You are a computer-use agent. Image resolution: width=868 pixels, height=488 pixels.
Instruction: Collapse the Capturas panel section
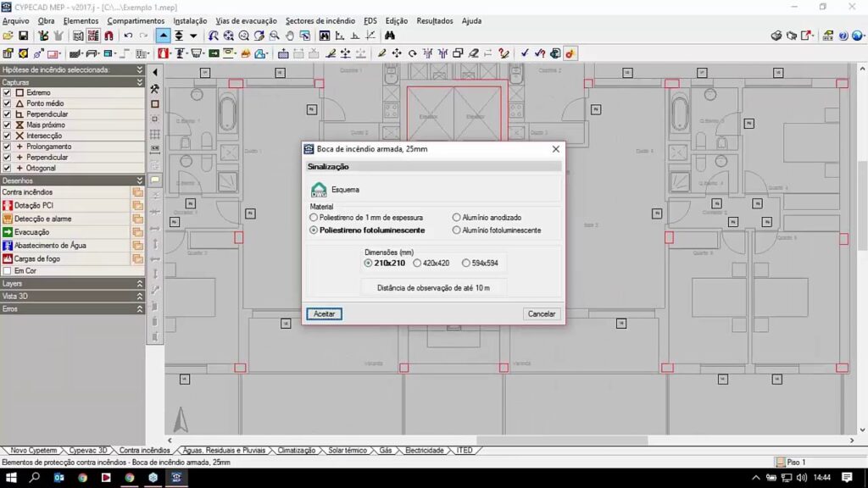coord(140,82)
